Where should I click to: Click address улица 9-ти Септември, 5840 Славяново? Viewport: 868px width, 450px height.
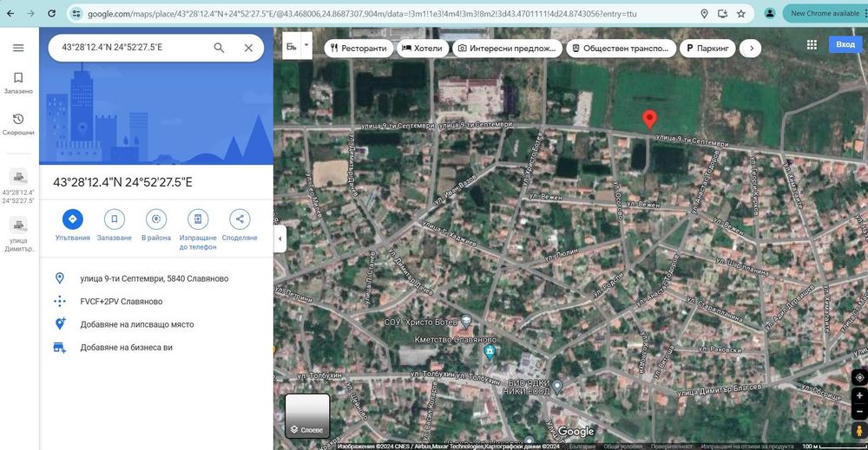(x=156, y=278)
